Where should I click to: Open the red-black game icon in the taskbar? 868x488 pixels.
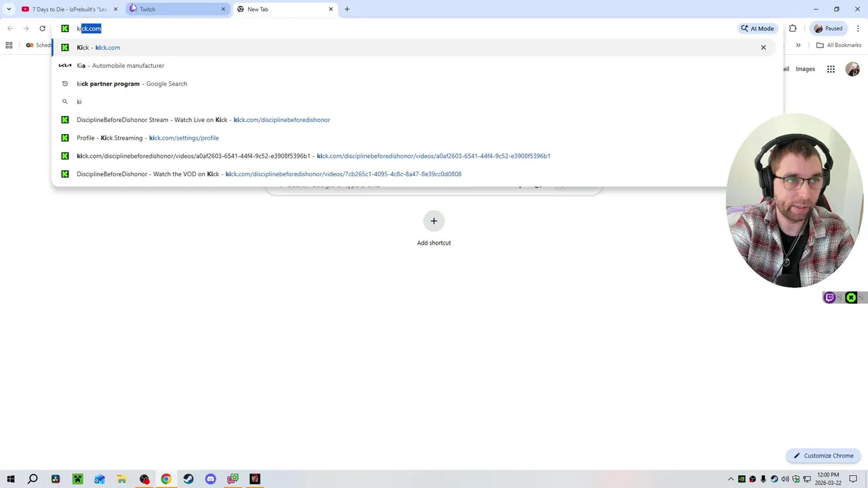[x=255, y=479]
